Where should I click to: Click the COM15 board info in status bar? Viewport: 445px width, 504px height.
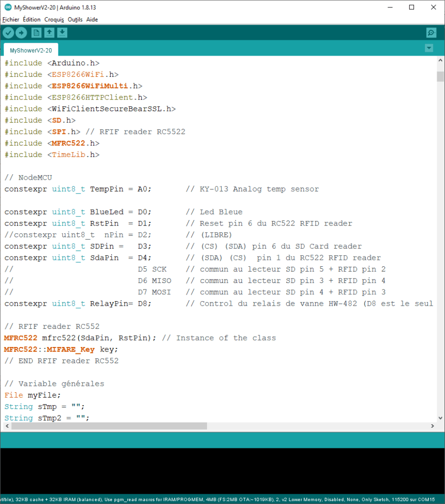(x=426, y=500)
